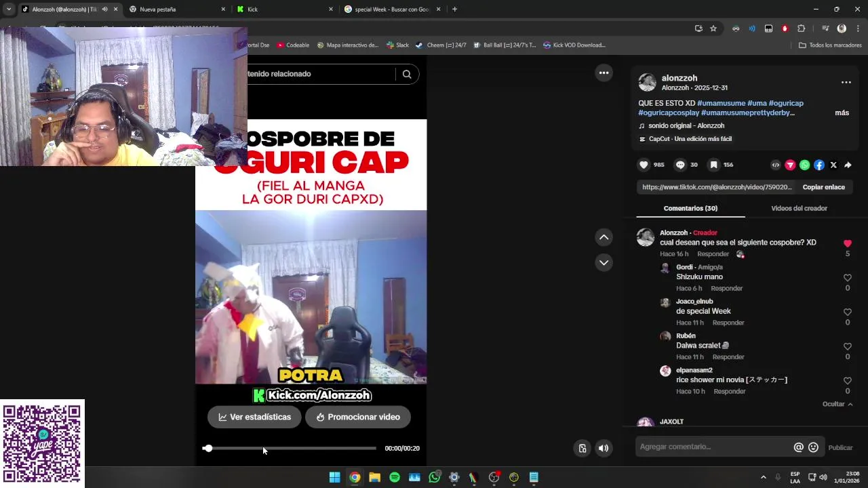Image resolution: width=868 pixels, height=488 pixels.
Task: Reply to Rubén's comment
Action: 728,357
